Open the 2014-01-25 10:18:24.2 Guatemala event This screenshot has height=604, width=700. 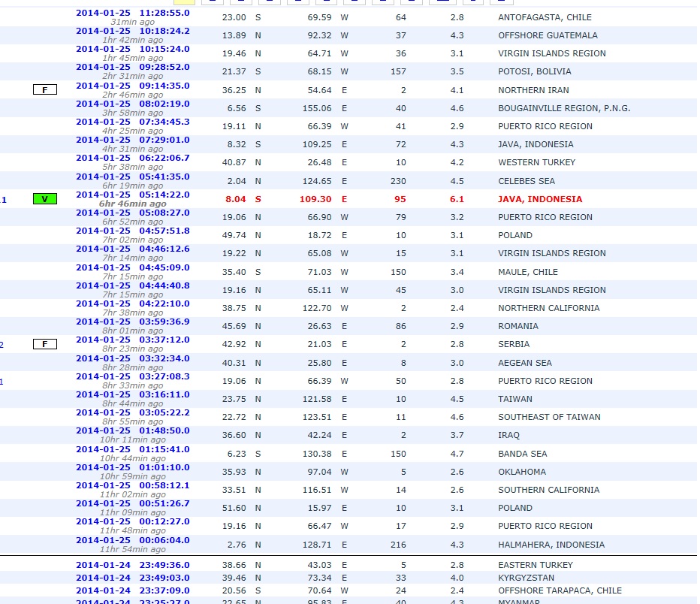(x=132, y=31)
